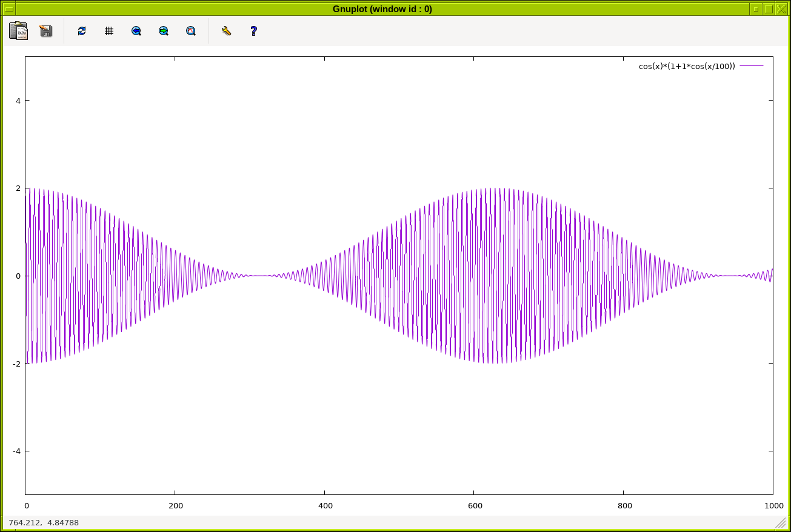Click the Gnuplot window title bar text

382,9
